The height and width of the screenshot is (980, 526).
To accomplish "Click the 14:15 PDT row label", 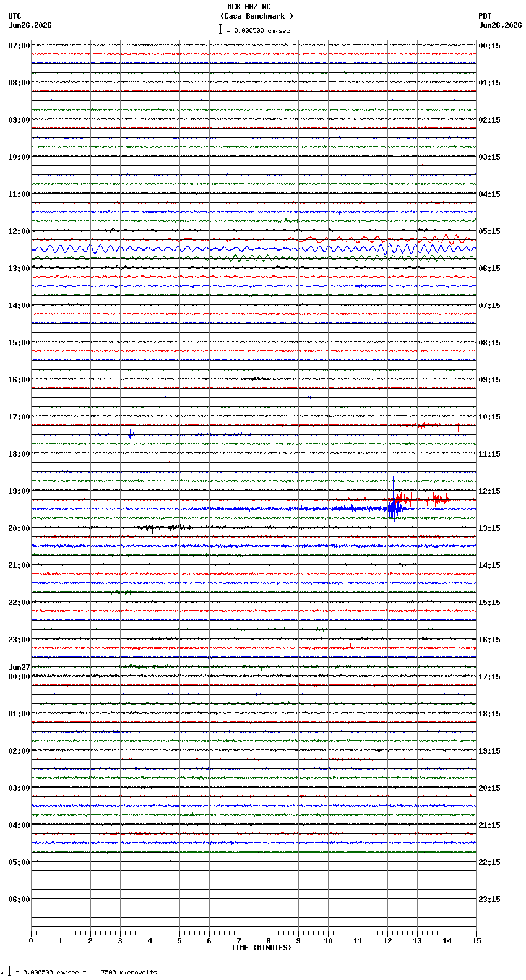I will [489, 565].
